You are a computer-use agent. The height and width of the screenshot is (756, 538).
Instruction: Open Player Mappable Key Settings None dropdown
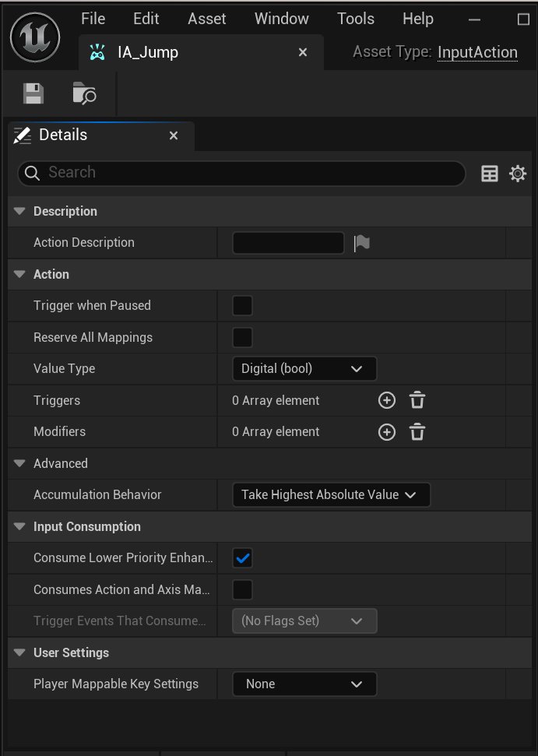(304, 684)
